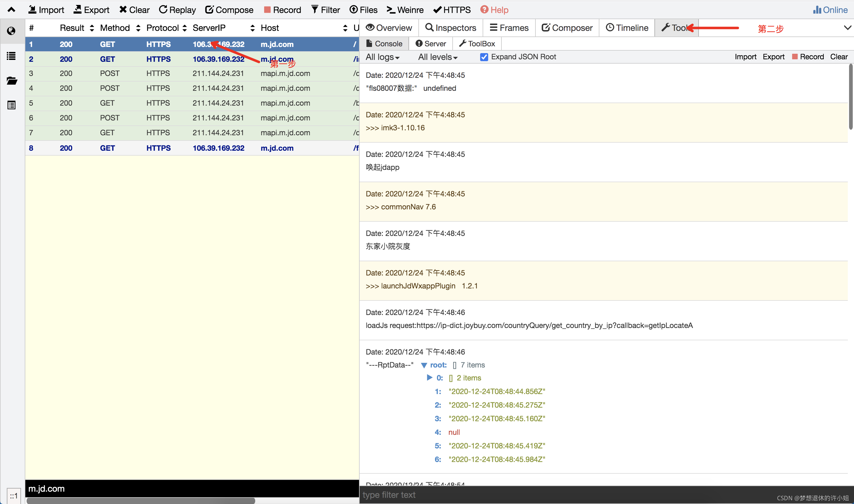Click the Export button in Console
The image size is (854, 504).
click(774, 57)
